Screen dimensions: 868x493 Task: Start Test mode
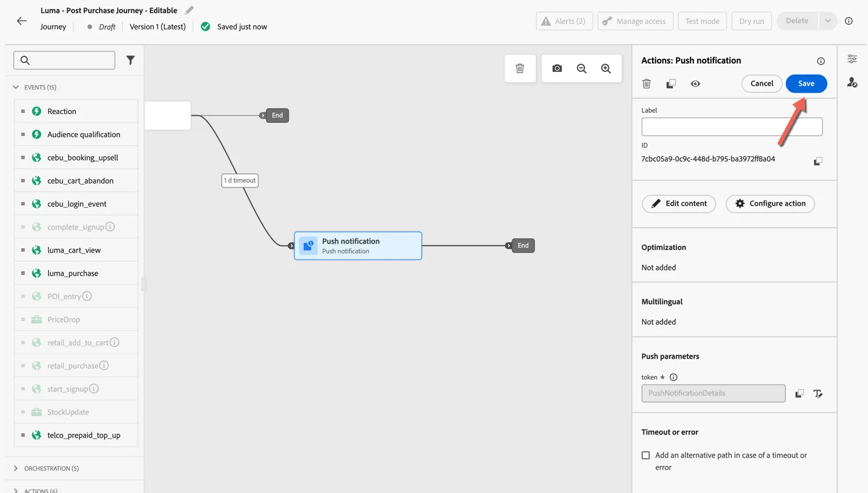(x=703, y=21)
